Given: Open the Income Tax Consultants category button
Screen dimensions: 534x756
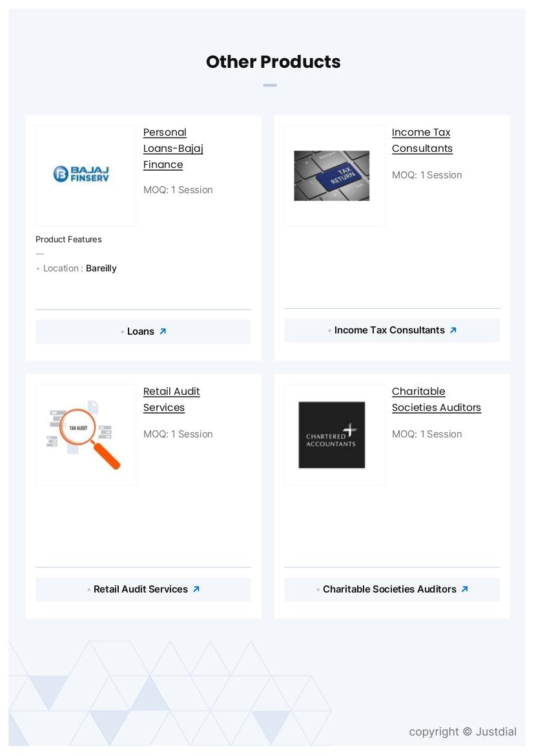Looking at the screenshot, I should click(389, 330).
